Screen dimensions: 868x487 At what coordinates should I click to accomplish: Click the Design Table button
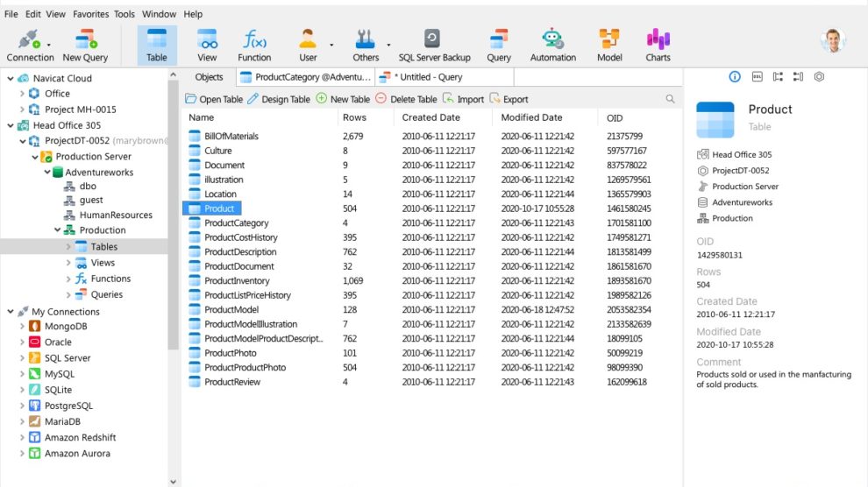pyautogui.click(x=279, y=99)
